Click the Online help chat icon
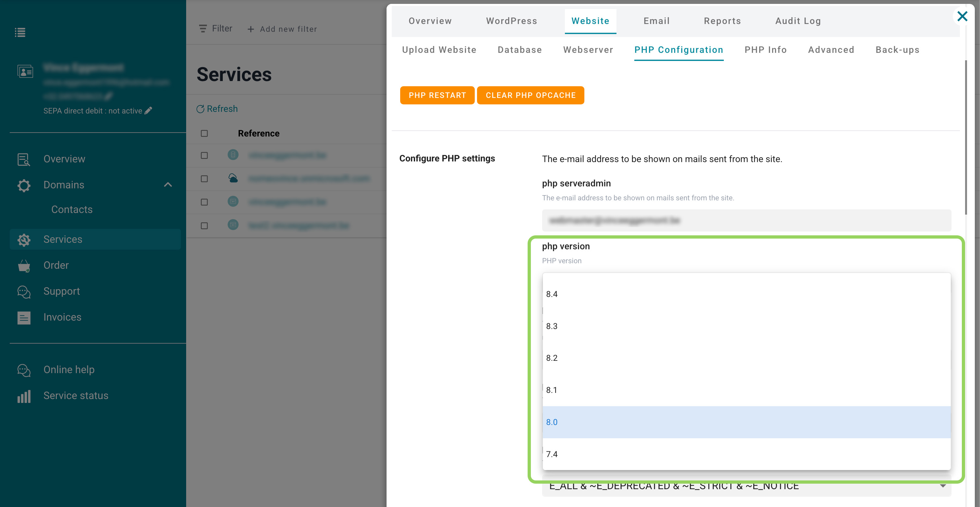This screenshot has width=980, height=507. 24,370
